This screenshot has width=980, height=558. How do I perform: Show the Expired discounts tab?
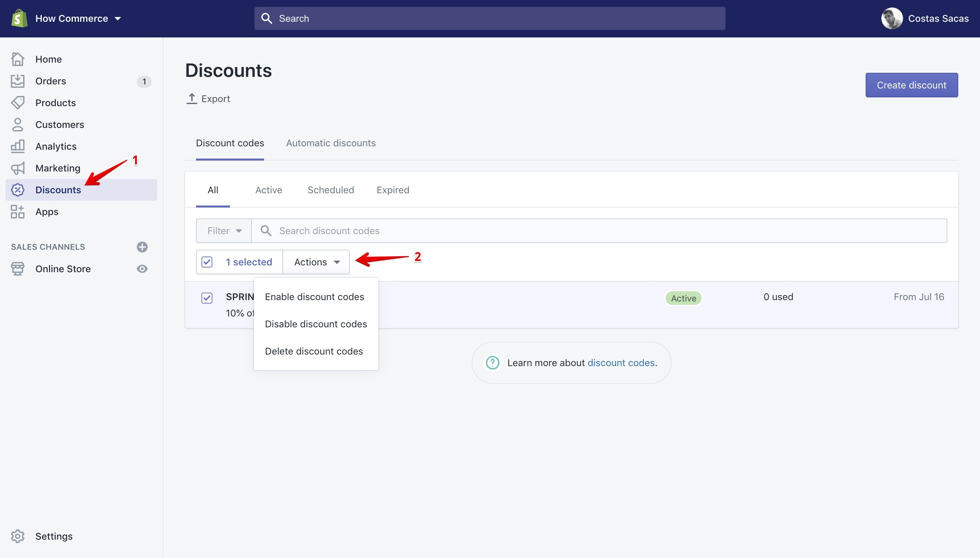coord(393,190)
